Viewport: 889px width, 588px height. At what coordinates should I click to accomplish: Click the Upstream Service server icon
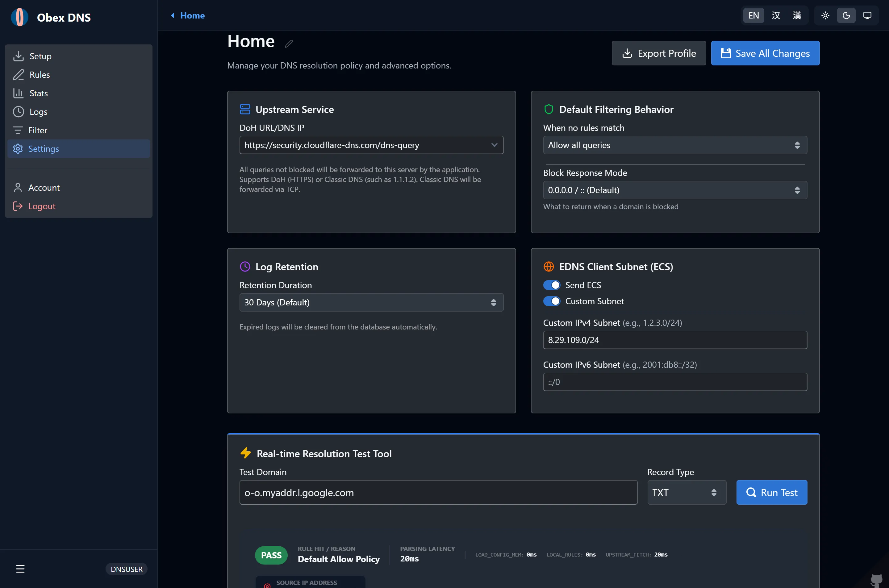point(245,109)
